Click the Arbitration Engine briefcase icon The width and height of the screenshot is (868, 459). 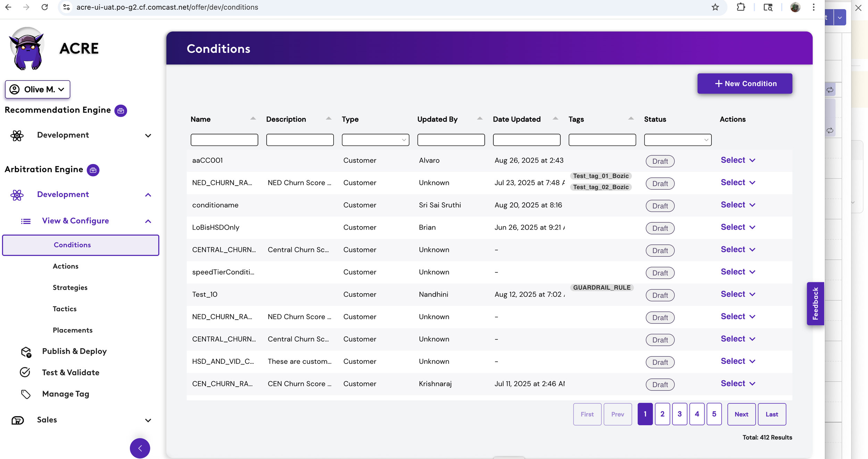tap(93, 170)
